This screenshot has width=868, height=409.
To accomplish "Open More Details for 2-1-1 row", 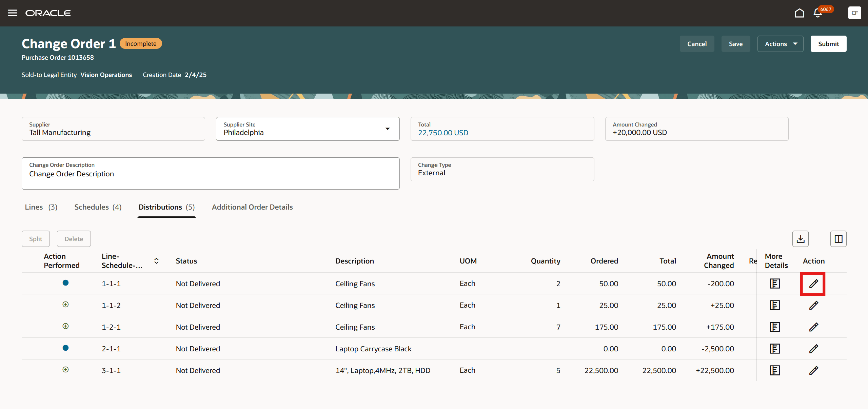I will tap(774, 349).
